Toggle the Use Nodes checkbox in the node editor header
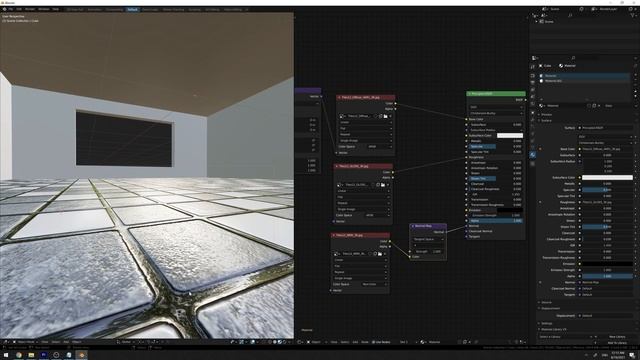This screenshot has width=640, height=360. coord(373,342)
